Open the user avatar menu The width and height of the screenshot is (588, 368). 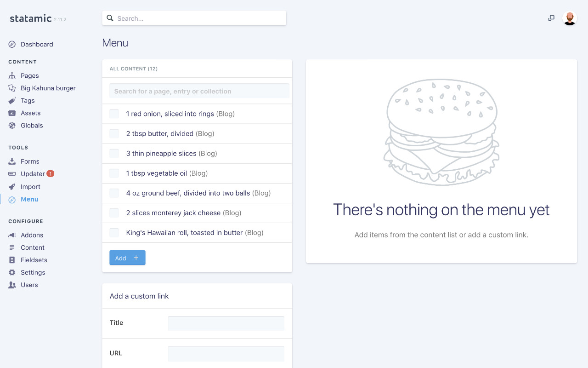(570, 18)
